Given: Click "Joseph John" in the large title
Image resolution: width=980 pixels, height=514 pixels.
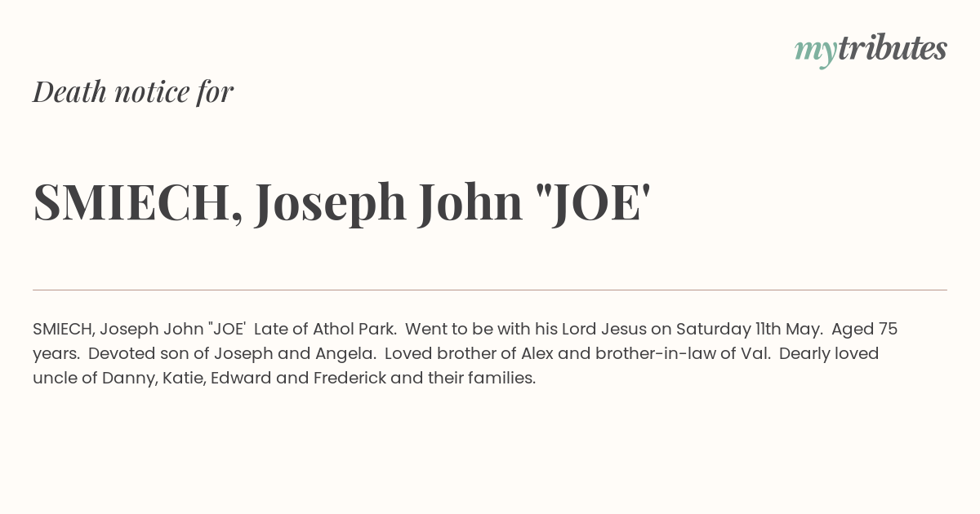Looking at the screenshot, I should 389,203.
